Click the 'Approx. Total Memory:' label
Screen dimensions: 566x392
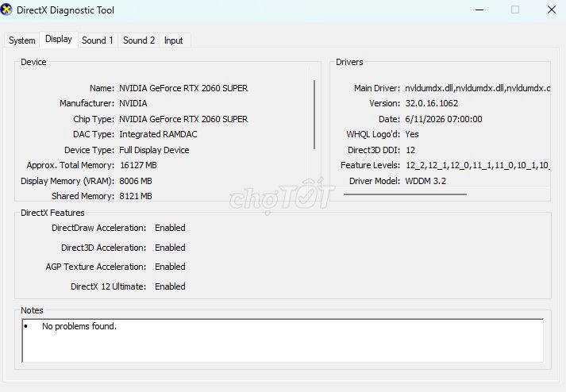coord(71,165)
